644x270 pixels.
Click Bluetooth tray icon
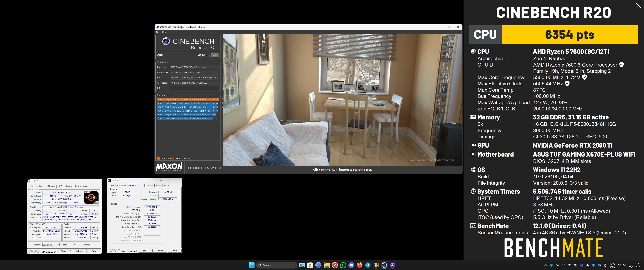point(593,265)
